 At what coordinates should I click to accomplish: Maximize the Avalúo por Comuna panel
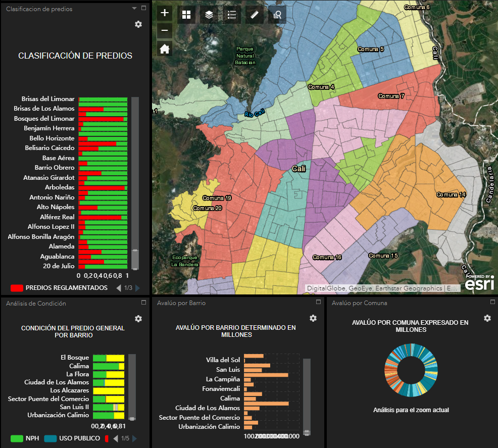click(492, 302)
